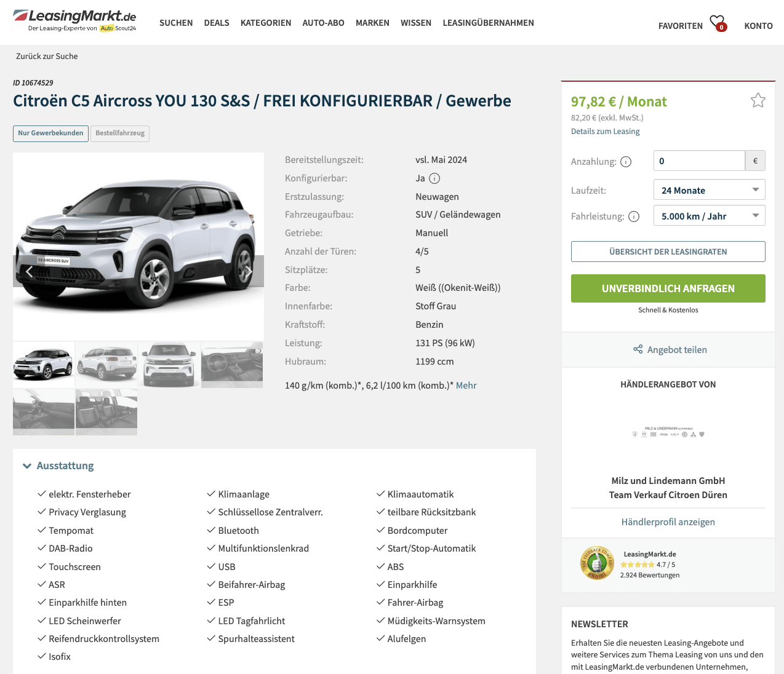The width and height of the screenshot is (784, 674).
Task: Show previous car image with left arrow
Action: tap(29, 271)
